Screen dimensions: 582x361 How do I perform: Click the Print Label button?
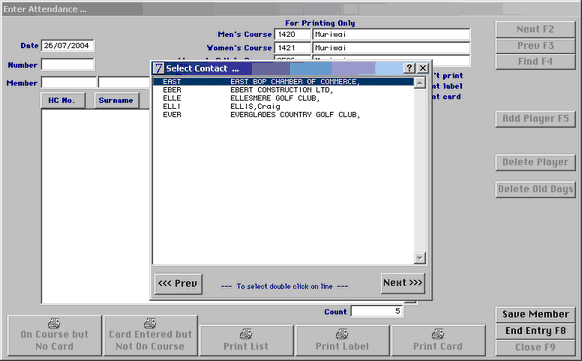coord(342,340)
